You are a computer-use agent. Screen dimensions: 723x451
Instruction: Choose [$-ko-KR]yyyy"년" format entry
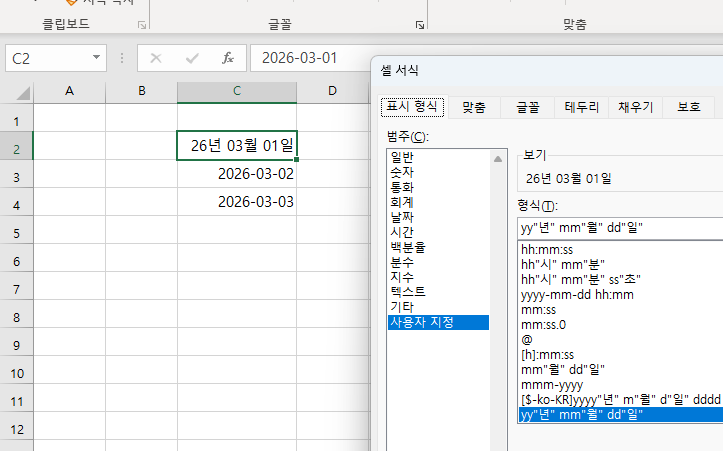(620, 399)
